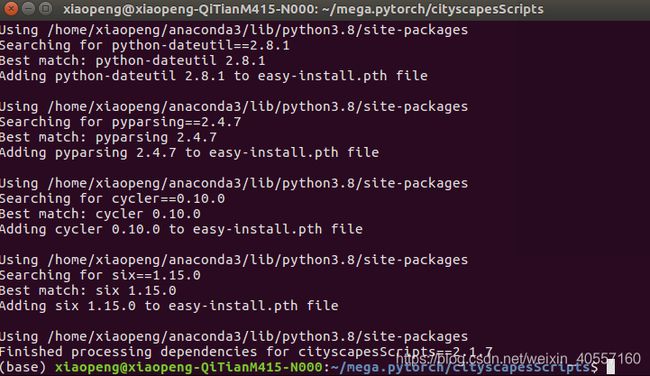Click the 'Adding python-dateutil 2.8.1' output line

214,75
